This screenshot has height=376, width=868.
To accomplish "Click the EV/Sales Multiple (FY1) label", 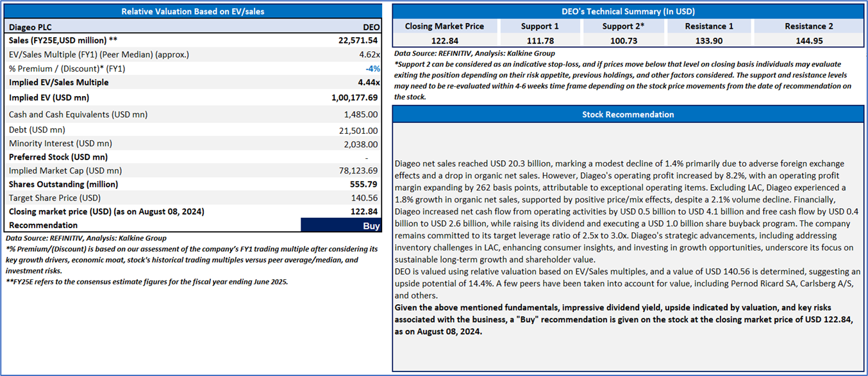I will click(99, 54).
